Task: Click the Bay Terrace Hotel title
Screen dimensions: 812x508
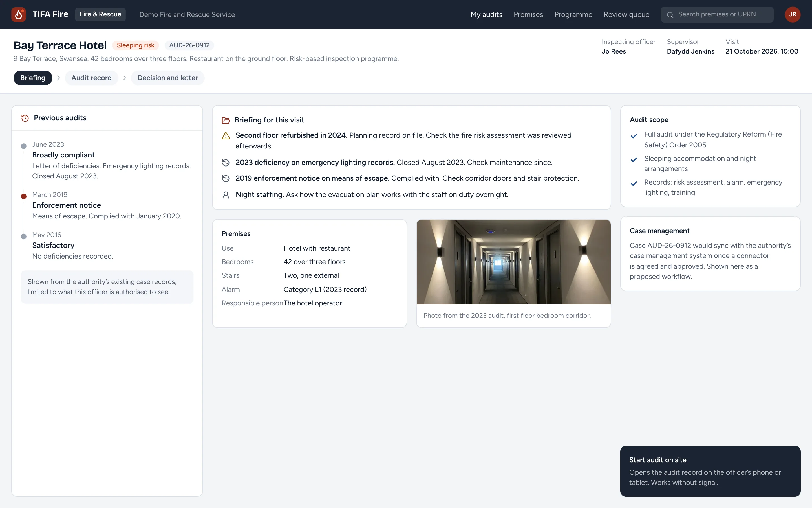Action: (60, 45)
